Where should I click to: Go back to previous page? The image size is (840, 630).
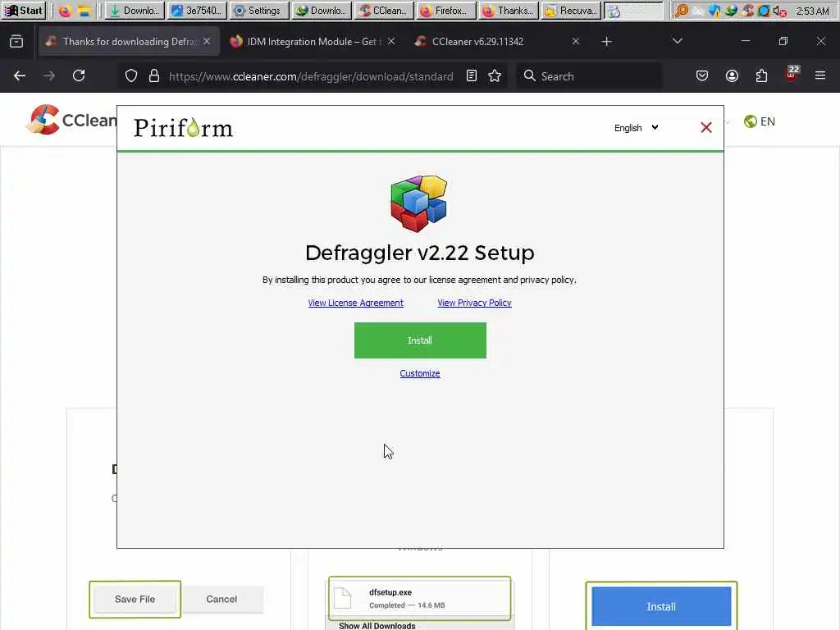pyautogui.click(x=20, y=76)
